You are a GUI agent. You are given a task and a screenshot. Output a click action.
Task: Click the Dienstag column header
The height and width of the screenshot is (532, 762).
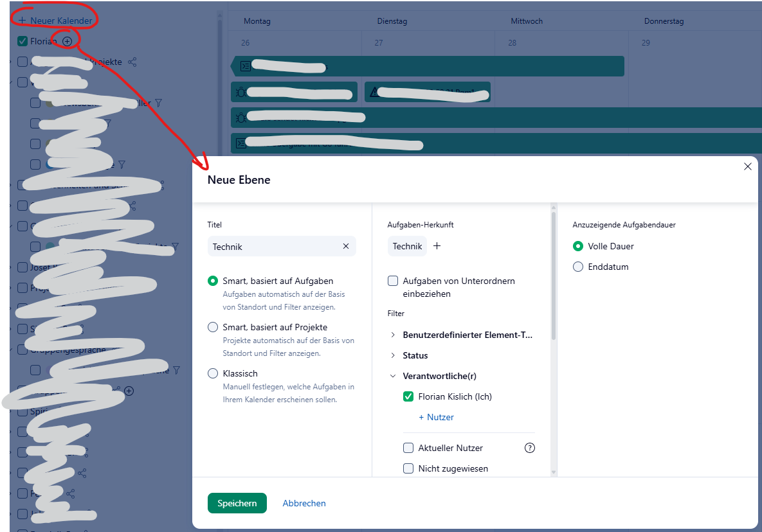[x=392, y=21]
